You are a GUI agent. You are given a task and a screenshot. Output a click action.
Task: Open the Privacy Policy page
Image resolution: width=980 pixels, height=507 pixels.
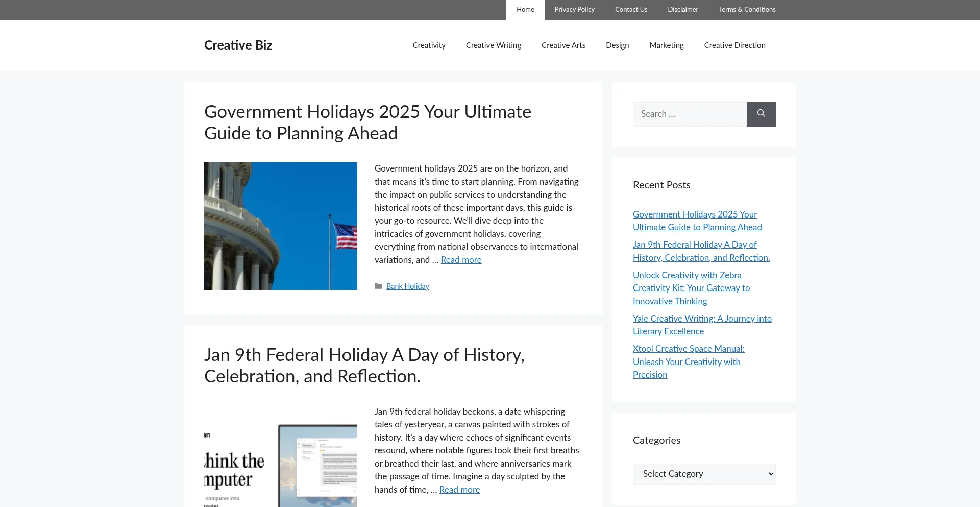click(574, 10)
